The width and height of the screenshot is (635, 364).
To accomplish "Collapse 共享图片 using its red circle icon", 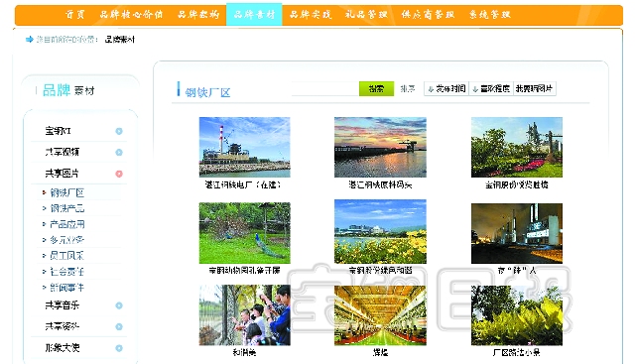I will pos(119,174).
